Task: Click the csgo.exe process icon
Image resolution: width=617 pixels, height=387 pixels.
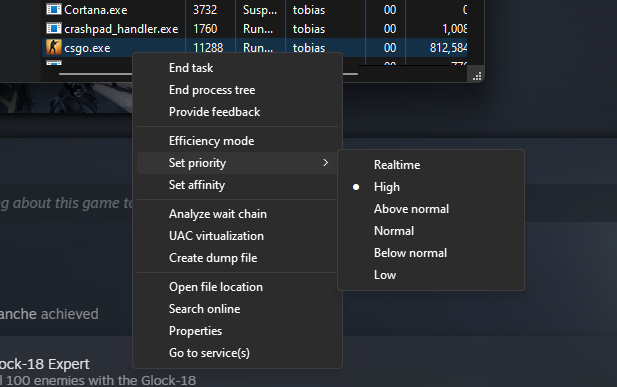Action: tap(54, 48)
